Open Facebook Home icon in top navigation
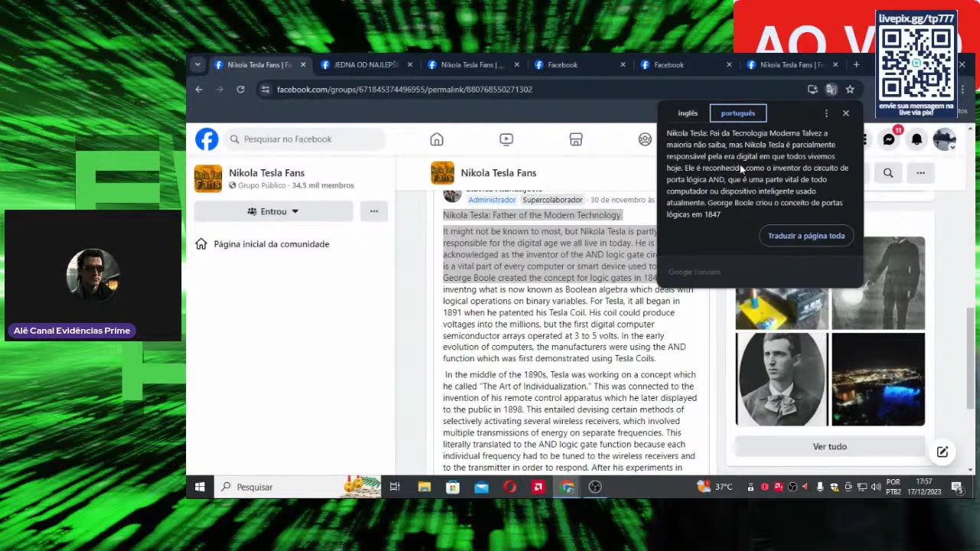This screenshot has height=551, width=980. [436, 139]
